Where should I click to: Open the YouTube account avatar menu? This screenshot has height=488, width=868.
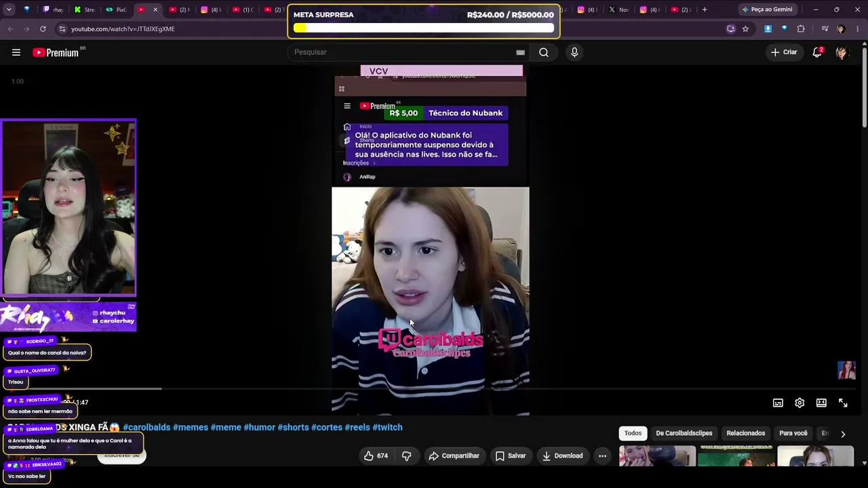(842, 52)
